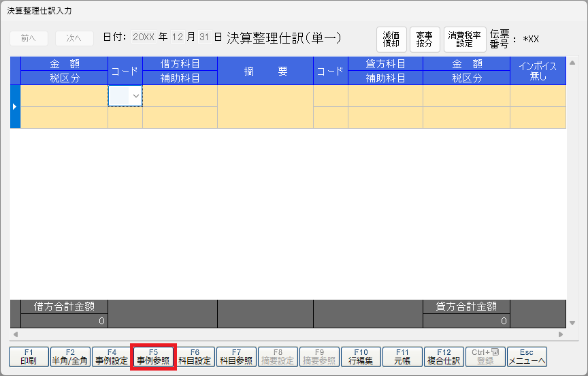The height and width of the screenshot is (376, 588).
Task: Return to menu with Esc メニューへ
Action: point(527,356)
